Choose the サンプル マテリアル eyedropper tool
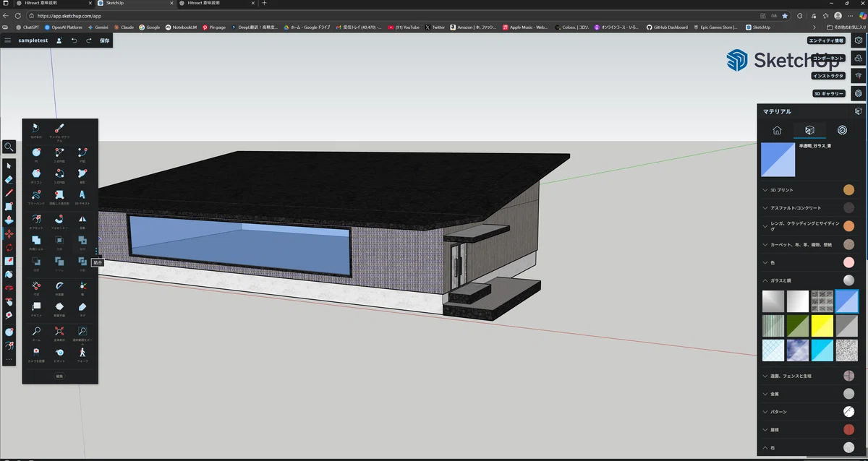Viewport: 868px width, 461px height. 59,132
